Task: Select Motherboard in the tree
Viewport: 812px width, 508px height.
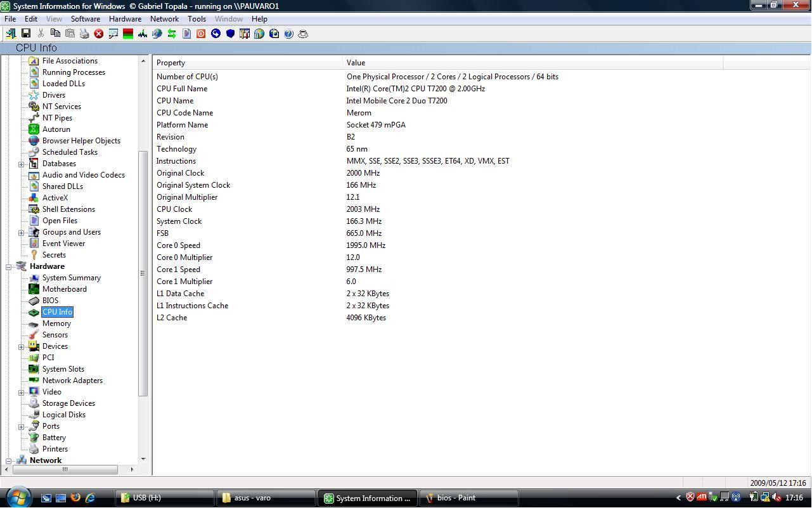Action: coord(65,289)
